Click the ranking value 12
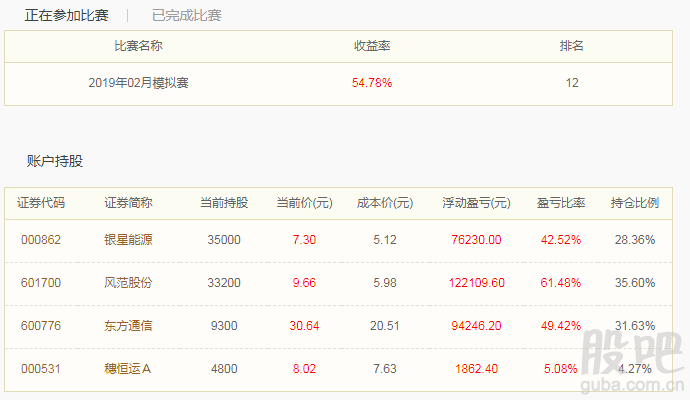This screenshot has height=400, width=690. click(572, 83)
